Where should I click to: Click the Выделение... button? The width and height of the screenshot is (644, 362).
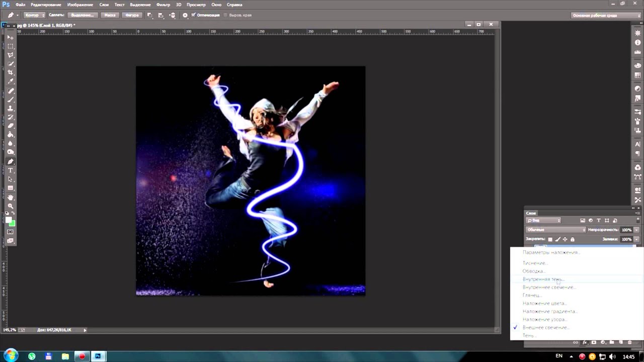(83, 15)
